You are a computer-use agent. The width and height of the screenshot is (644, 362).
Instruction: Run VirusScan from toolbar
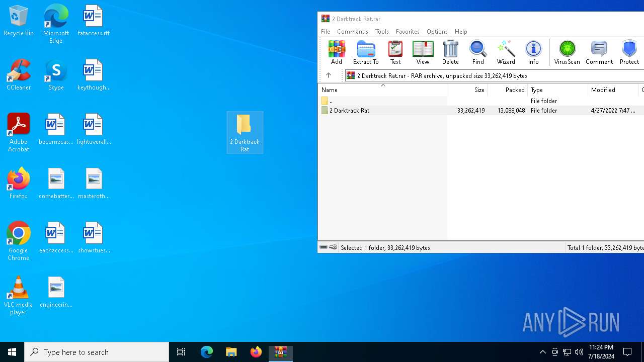point(567,52)
